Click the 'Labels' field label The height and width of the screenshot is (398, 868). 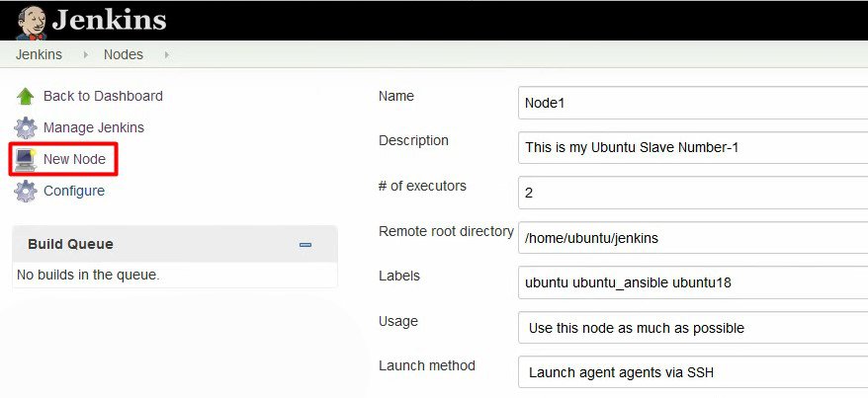399,276
